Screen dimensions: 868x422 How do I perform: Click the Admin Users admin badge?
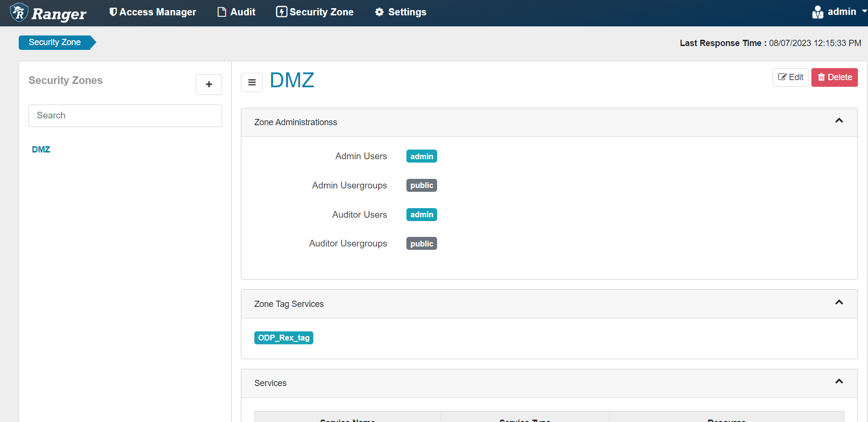click(422, 156)
